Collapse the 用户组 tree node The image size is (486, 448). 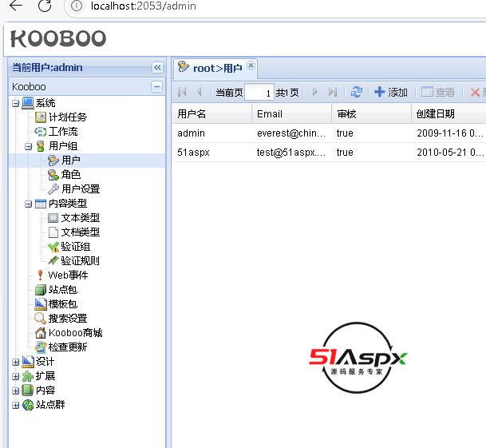point(28,146)
